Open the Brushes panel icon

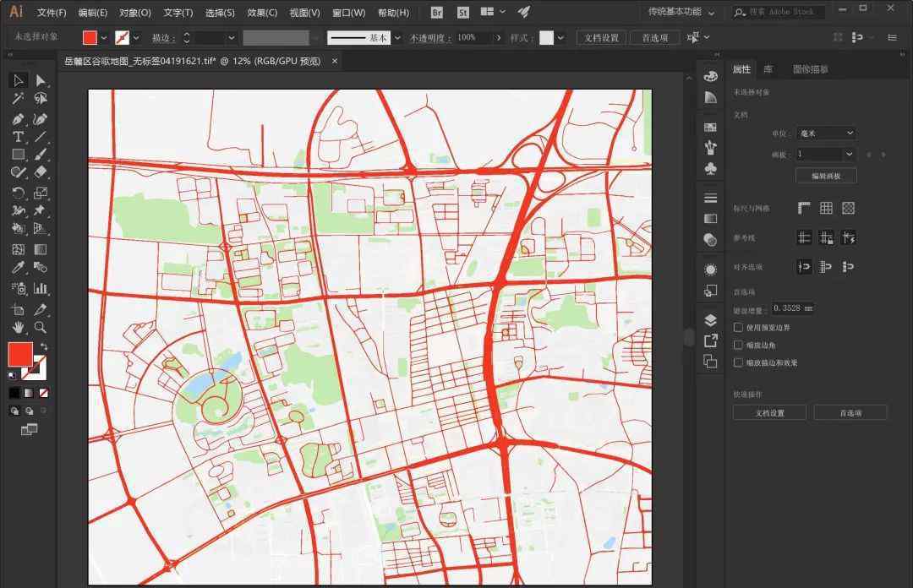pos(710,148)
